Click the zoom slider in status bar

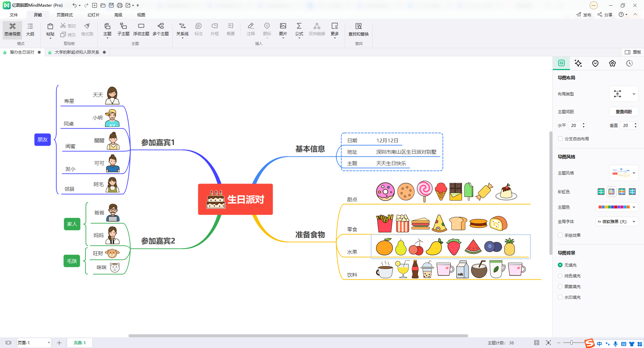tap(572, 343)
